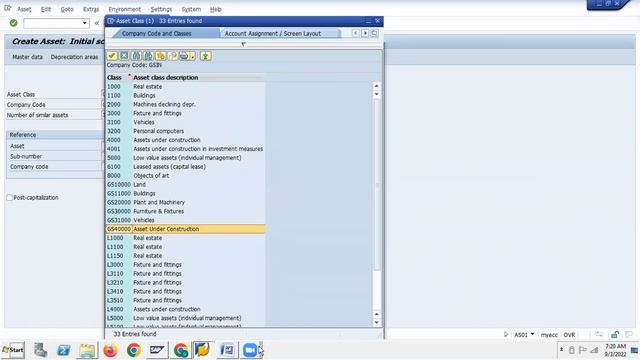This screenshot has height=360, width=640.
Task: Open the Settings menu
Action: 161,9
